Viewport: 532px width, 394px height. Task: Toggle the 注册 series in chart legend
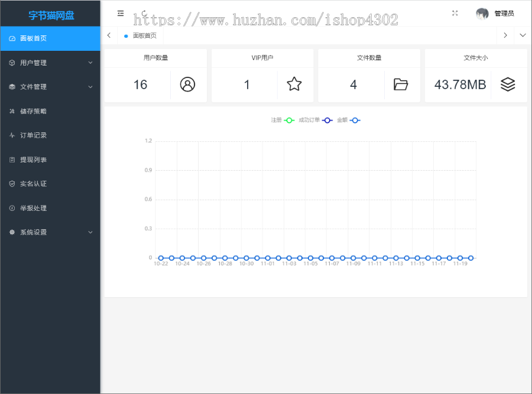[283, 120]
